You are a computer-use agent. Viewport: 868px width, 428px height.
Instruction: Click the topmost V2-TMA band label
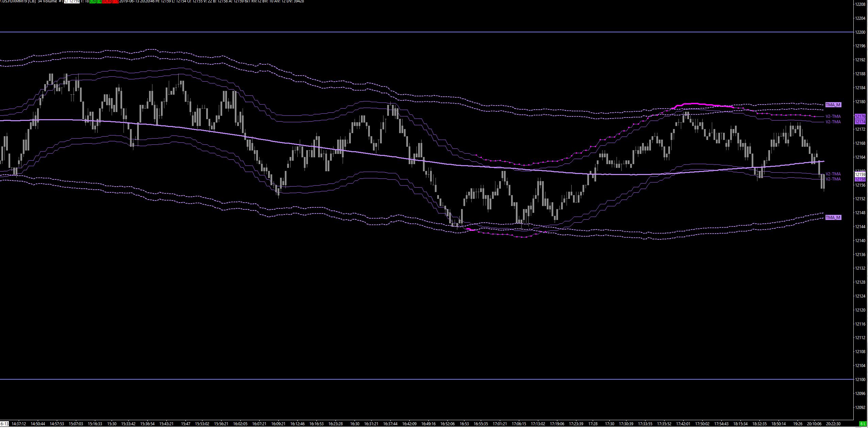(x=833, y=116)
